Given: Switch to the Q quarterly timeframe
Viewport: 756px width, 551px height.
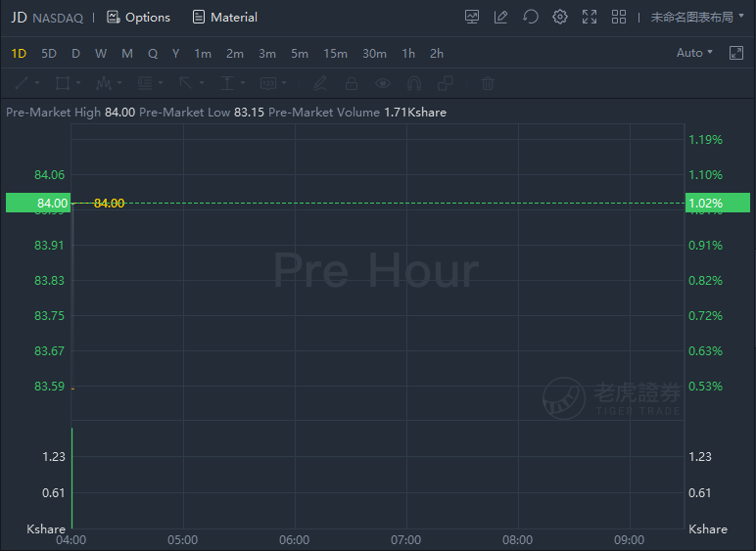Looking at the screenshot, I should point(153,54).
